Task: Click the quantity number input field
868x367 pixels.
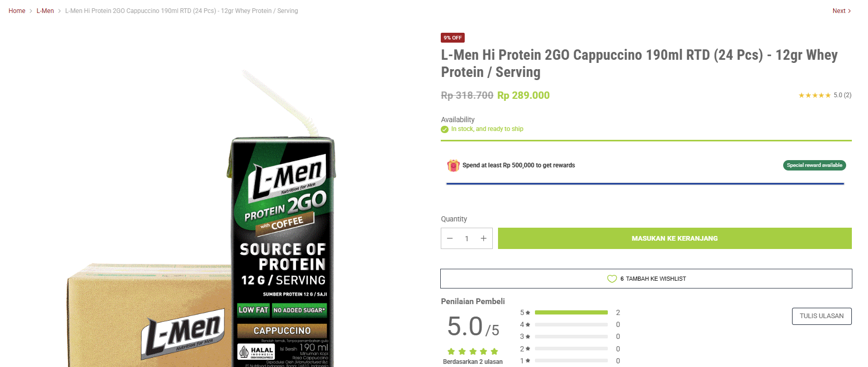Action: [x=467, y=239]
